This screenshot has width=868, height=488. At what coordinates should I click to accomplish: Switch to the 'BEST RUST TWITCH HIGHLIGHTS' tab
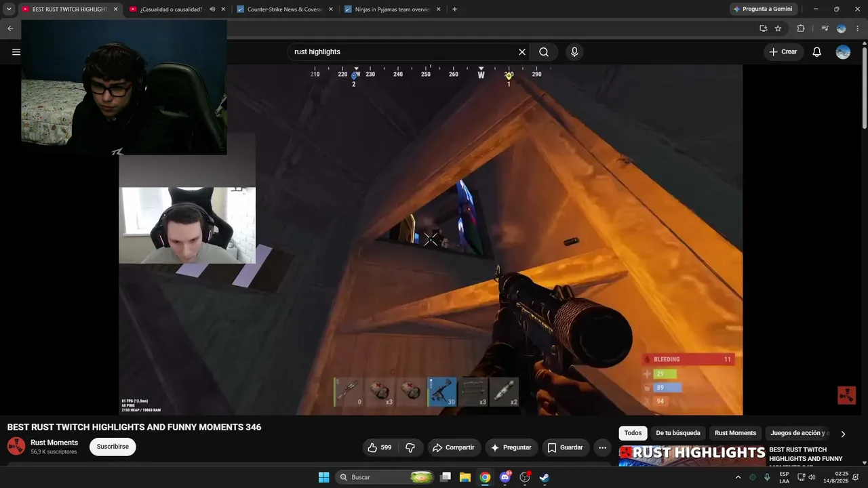[x=70, y=9]
